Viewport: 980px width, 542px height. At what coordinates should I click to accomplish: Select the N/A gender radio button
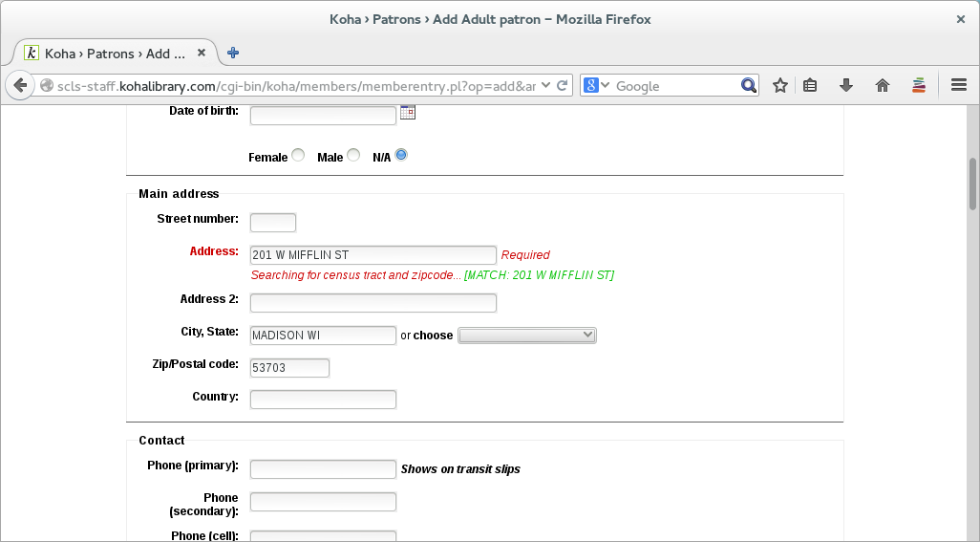pos(401,155)
